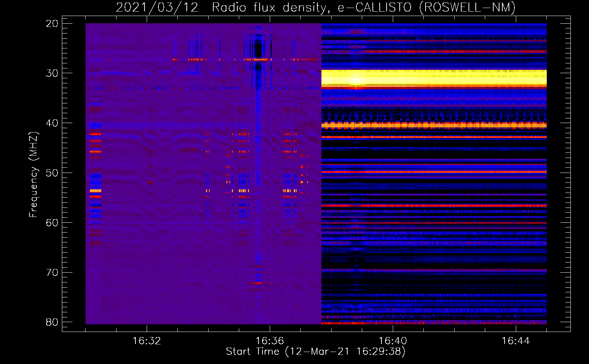Click the 40 frequency tick label
Image resolution: width=589 pixels, height=364 pixels.
coord(52,123)
